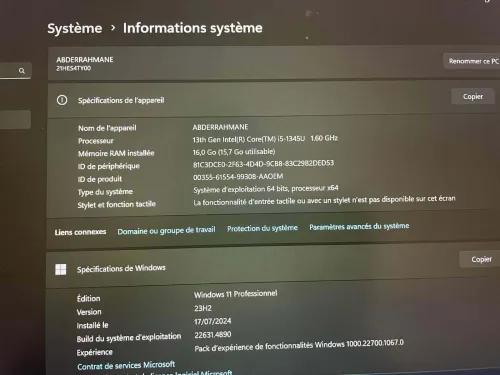Select the 16,0 Go RAM value
Screen dimensions: 500x375
pyautogui.click(x=234, y=152)
